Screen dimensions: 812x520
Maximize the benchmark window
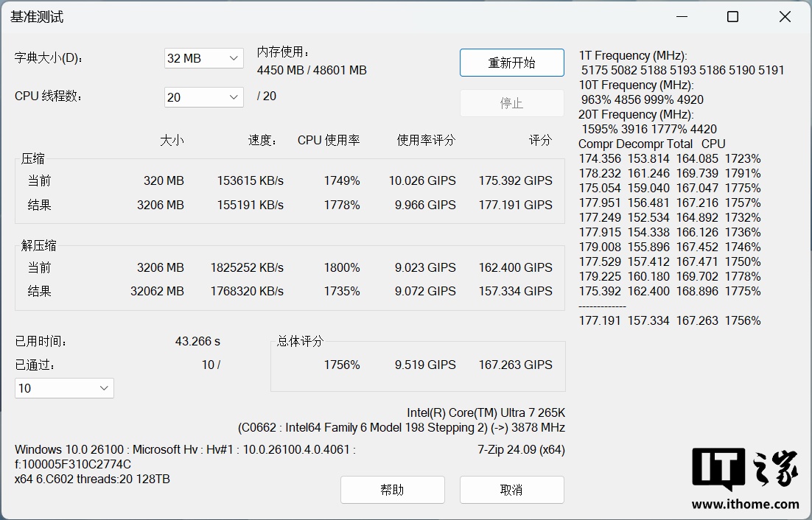click(732, 17)
